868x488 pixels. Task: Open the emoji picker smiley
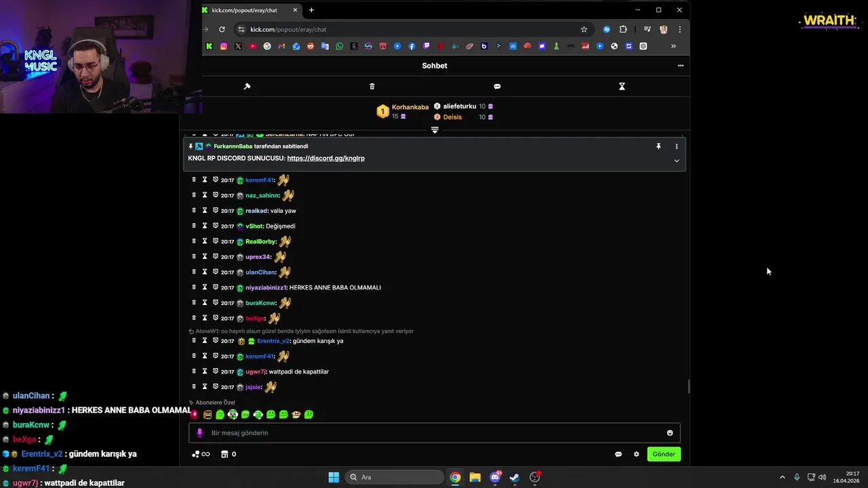(670, 433)
